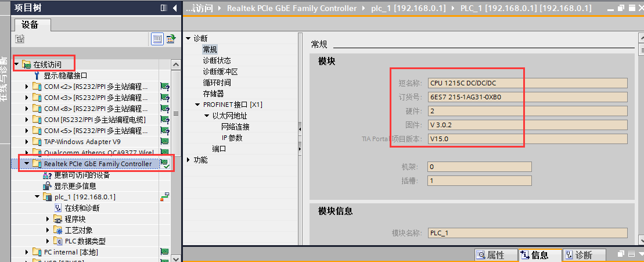Select 诊断状态 in navigation
This screenshot has height=262, width=644.
(x=217, y=61)
